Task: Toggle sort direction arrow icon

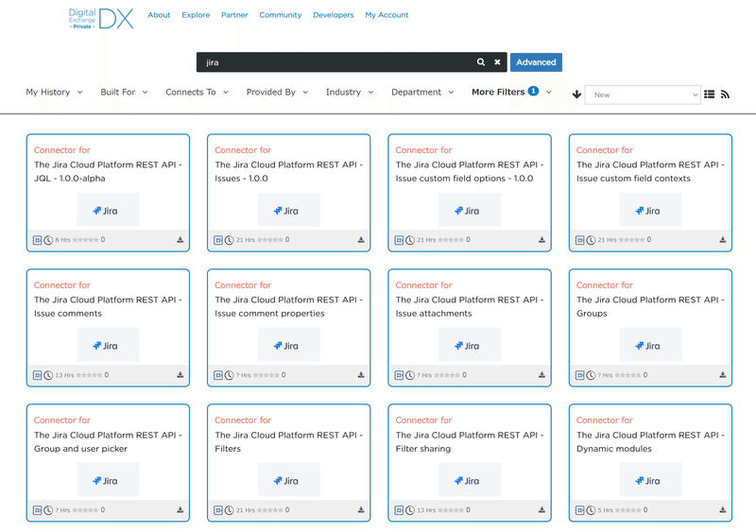Action: coord(576,94)
